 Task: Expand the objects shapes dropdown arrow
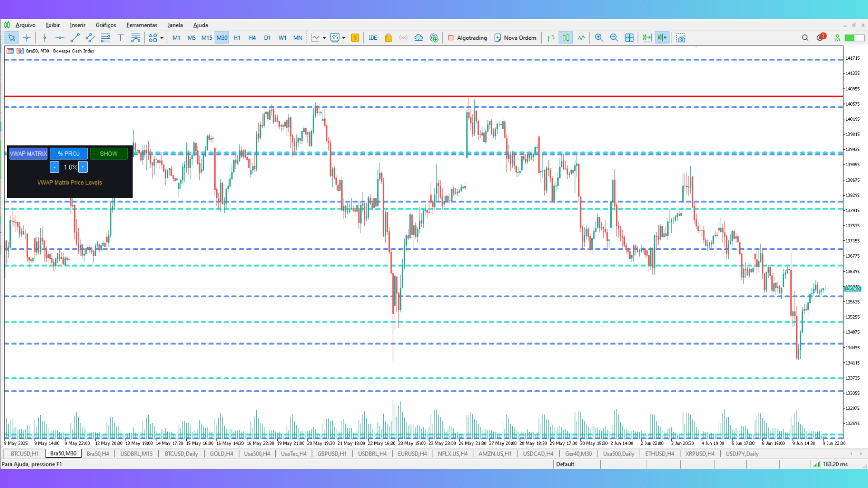[x=162, y=38]
